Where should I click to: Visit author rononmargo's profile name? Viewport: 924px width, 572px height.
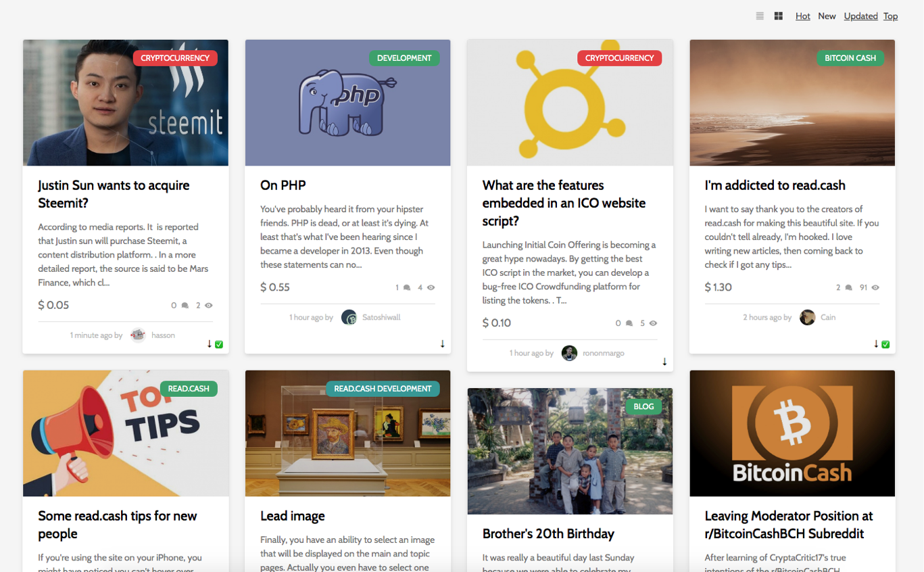point(604,353)
